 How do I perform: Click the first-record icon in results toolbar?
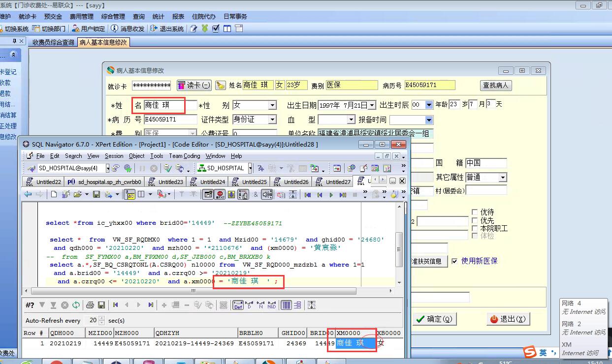116,305
